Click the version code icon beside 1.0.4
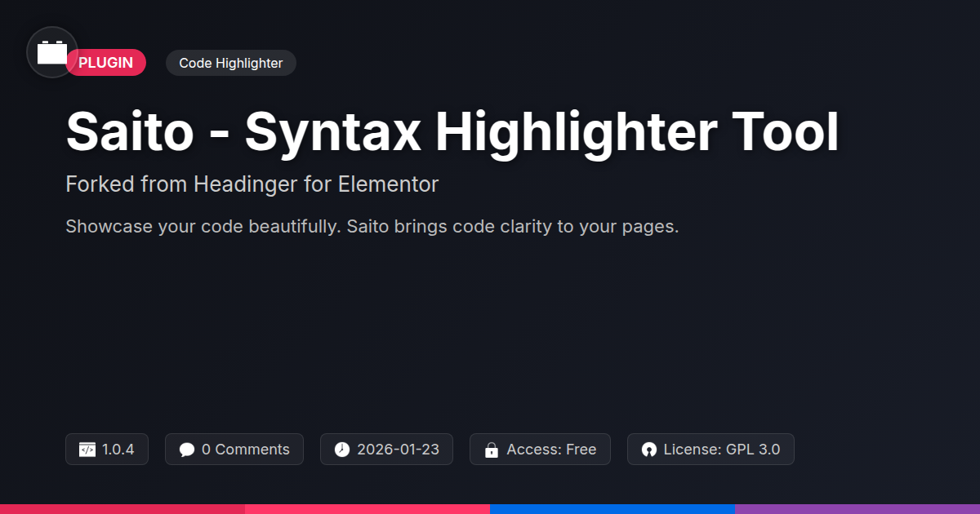980x514 pixels. [87, 450]
